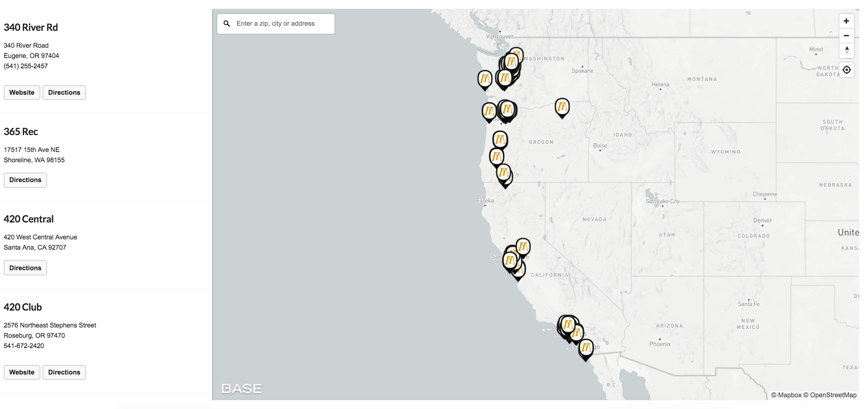Click the Eureka city label on map
Image resolution: width=868 pixels, height=409 pixels.
tap(485, 200)
